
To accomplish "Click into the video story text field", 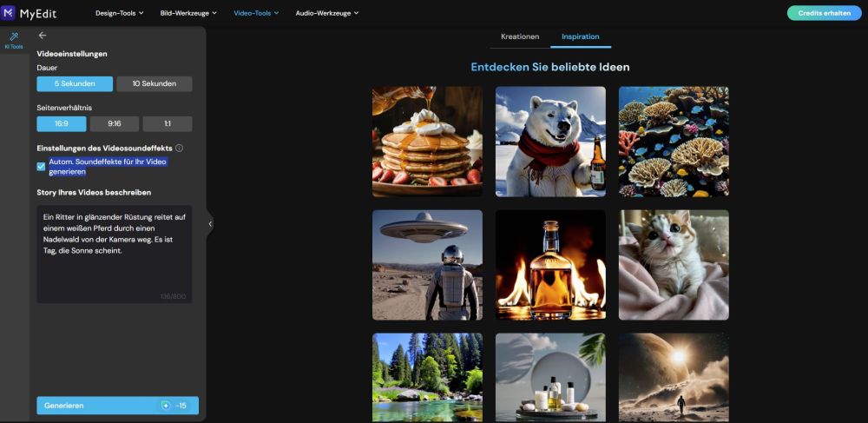I will tap(115, 254).
